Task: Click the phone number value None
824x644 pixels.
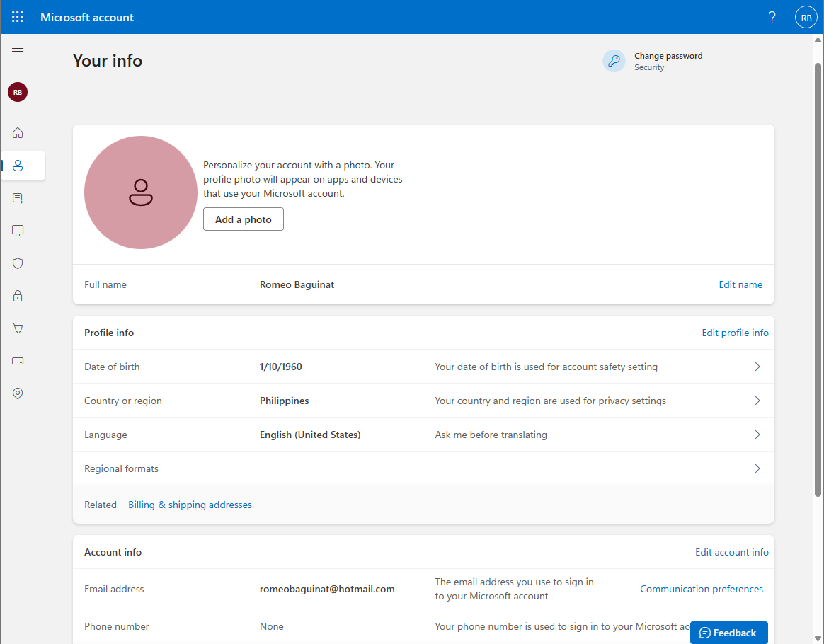Action: click(272, 626)
